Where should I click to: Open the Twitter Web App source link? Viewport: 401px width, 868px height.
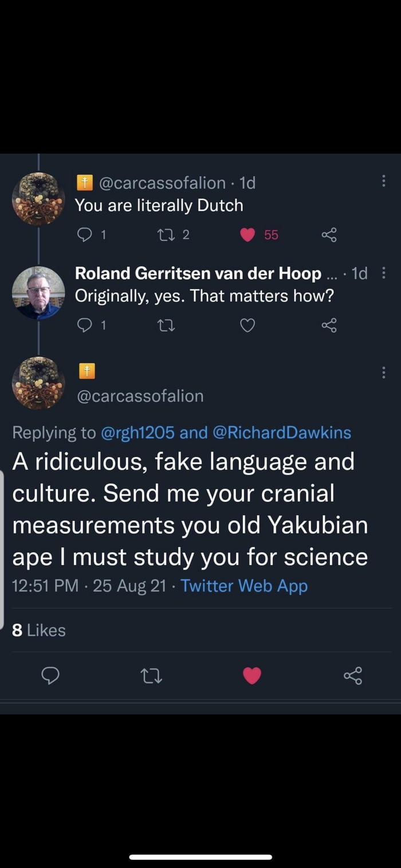click(x=244, y=586)
